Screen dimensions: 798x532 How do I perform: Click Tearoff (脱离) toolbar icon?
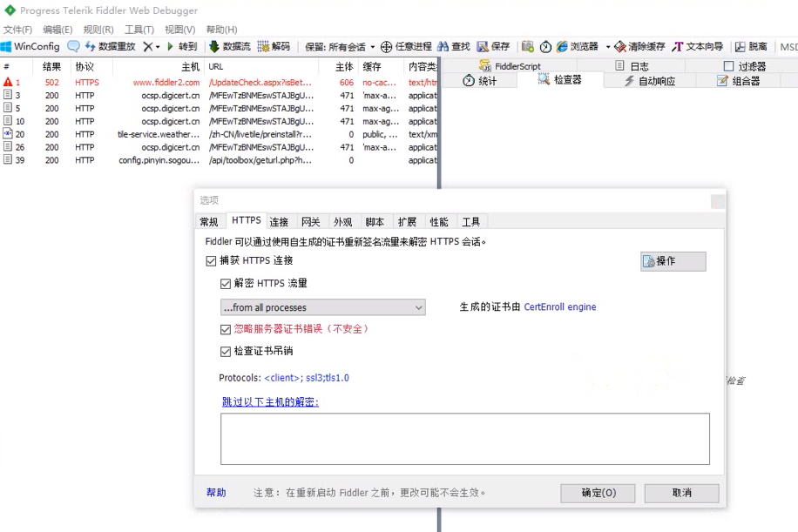pyautogui.click(x=751, y=46)
